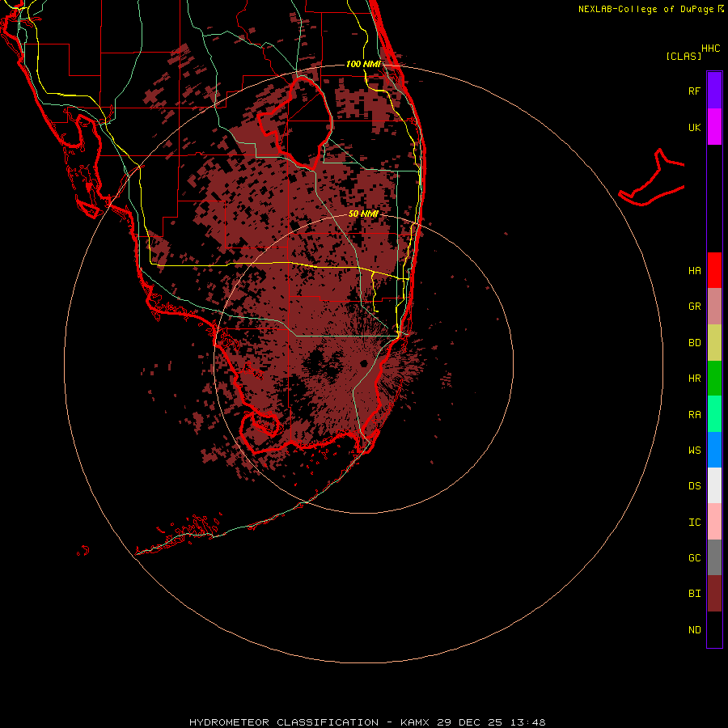The image size is (728, 728).
Task: Click the Bahamas island outline at right
Action: click(652, 179)
